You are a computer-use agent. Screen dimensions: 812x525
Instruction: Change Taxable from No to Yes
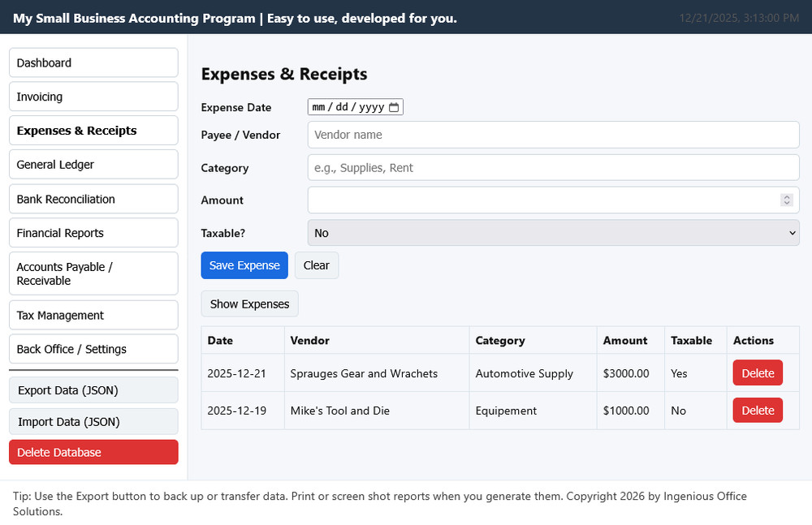[x=792, y=233]
